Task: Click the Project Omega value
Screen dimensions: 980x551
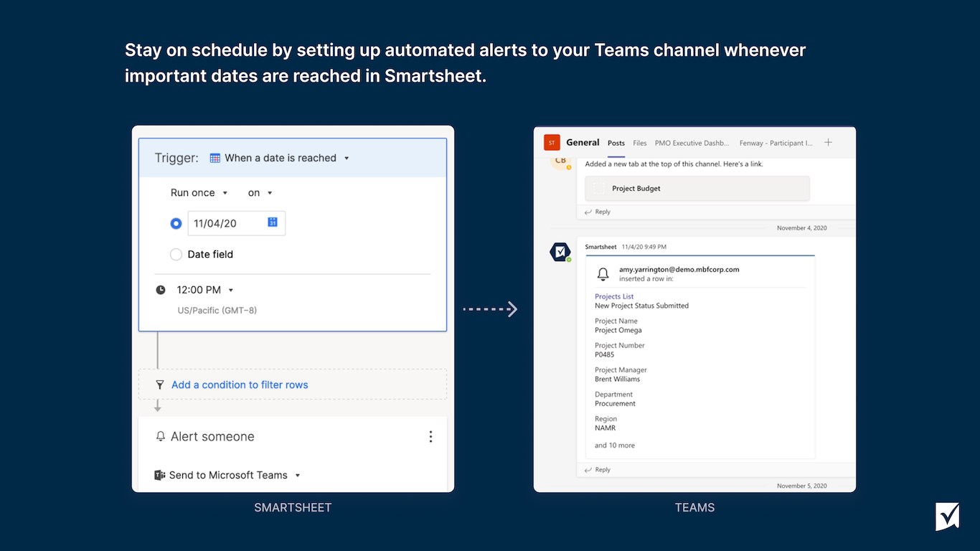Action: 618,331
